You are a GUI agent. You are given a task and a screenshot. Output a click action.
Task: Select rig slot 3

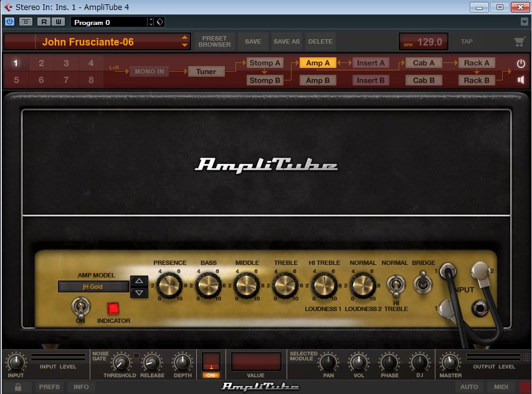[x=66, y=63]
